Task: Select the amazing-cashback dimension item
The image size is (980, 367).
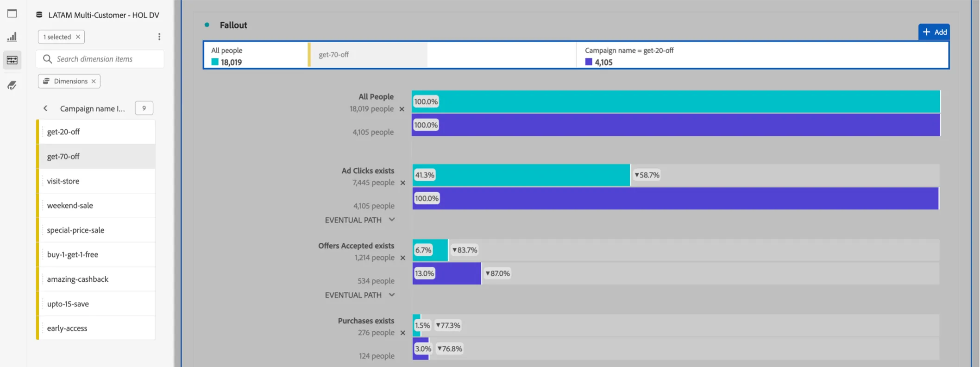Action: tap(96, 279)
